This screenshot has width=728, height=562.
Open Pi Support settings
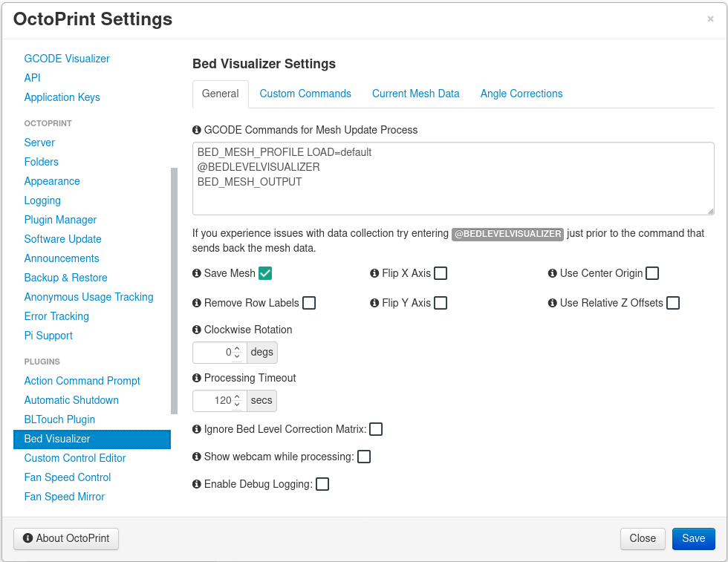(x=48, y=336)
